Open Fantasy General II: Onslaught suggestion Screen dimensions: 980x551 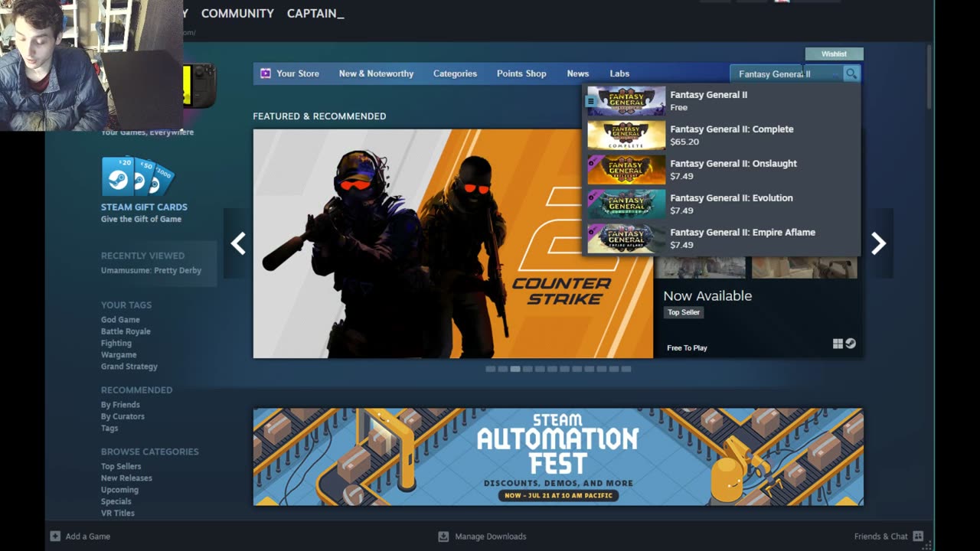(721, 170)
